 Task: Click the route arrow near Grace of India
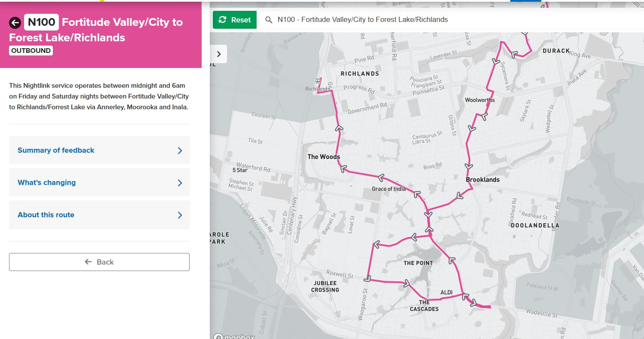380,178
